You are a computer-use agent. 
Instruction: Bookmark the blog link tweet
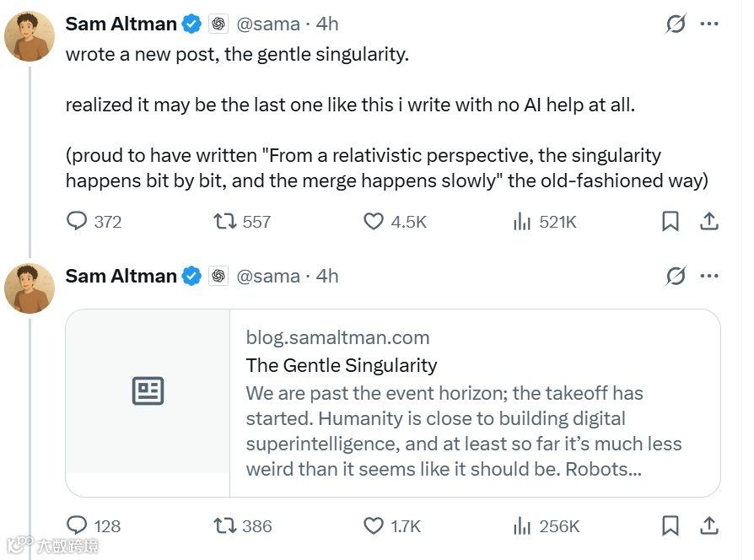(x=671, y=526)
